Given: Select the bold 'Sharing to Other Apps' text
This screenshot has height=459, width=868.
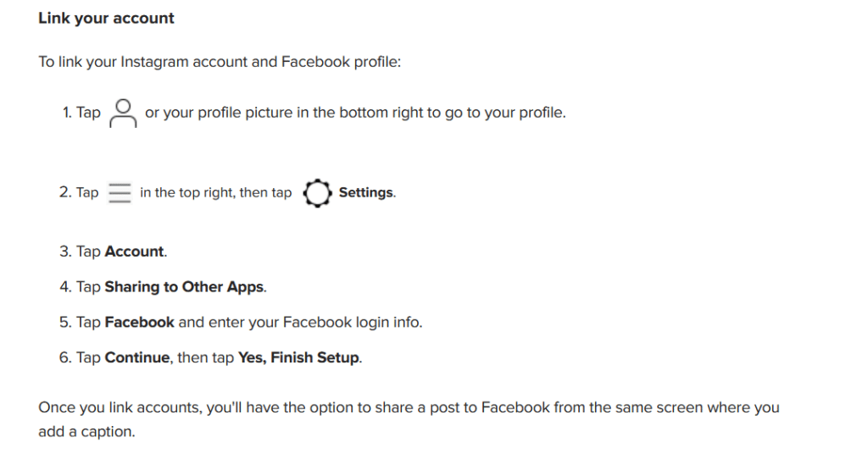Looking at the screenshot, I should click(184, 287).
